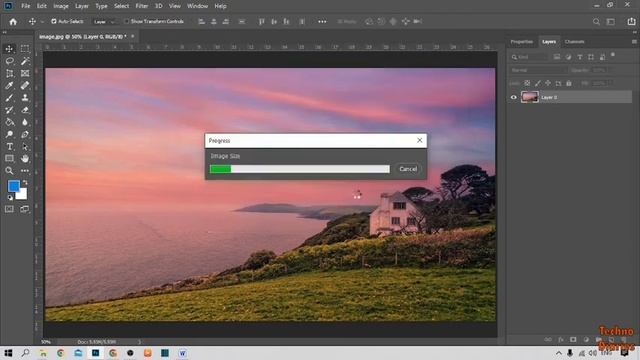Select the Healing Brush tool

tap(25, 85)
